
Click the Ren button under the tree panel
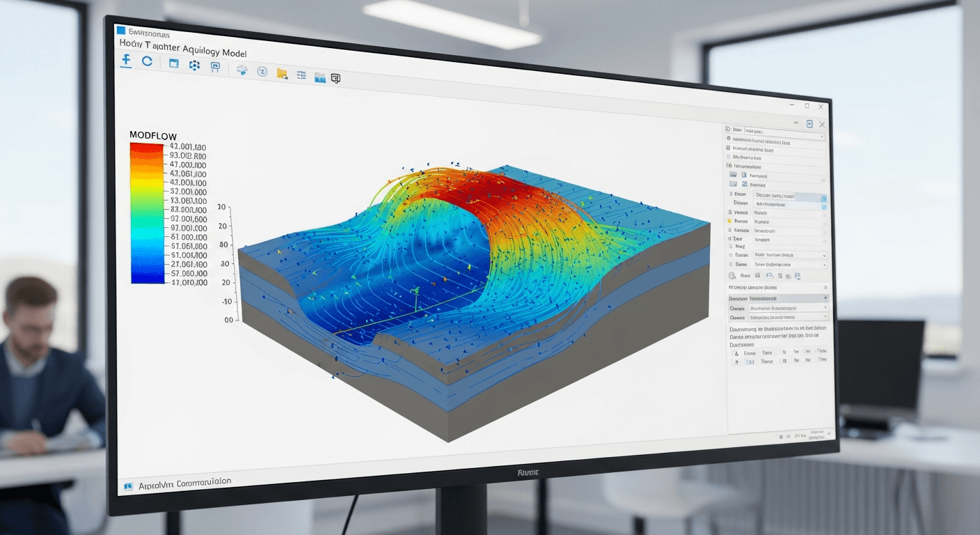[745, 275]
